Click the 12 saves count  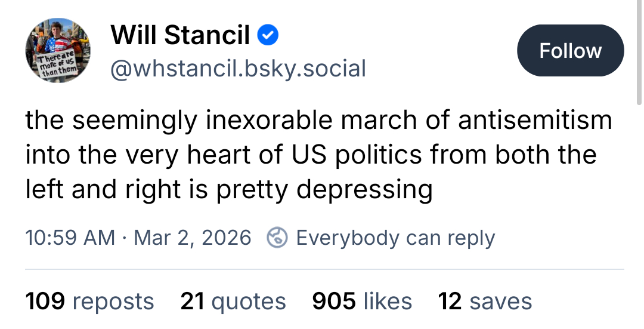(x=485, y=301)
